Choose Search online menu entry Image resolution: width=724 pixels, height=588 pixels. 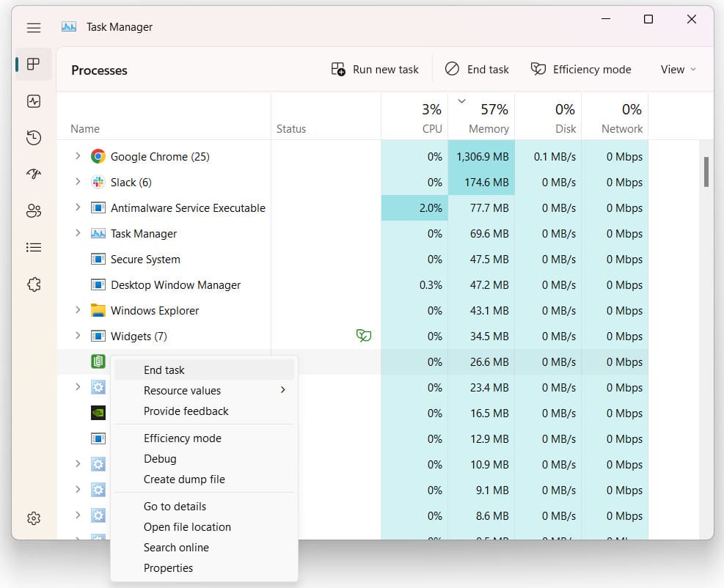tap(204, 548)
